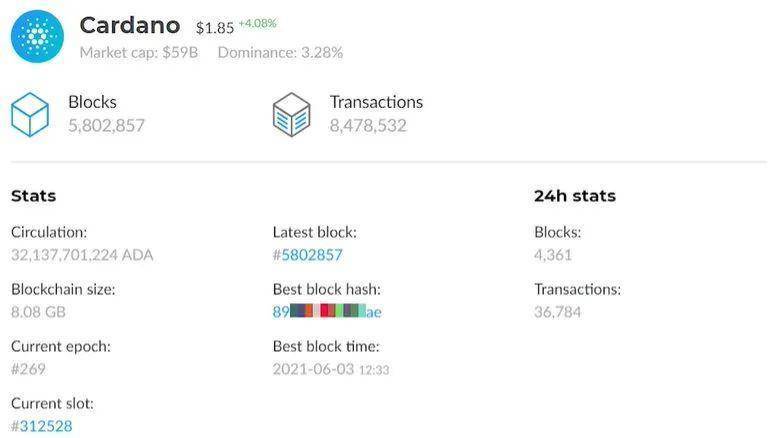Click the +4.08% price change
770x438 pixels.
258,24
